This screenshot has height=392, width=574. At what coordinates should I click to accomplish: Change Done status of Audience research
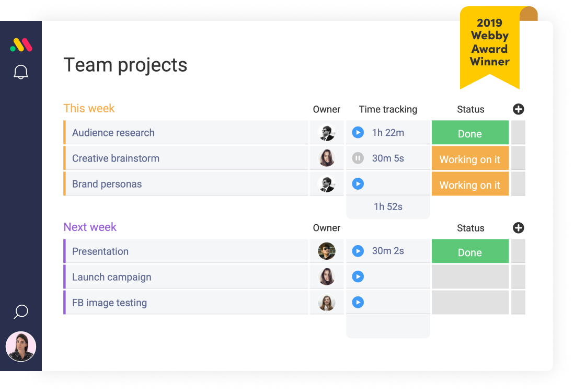coord(469,133)
